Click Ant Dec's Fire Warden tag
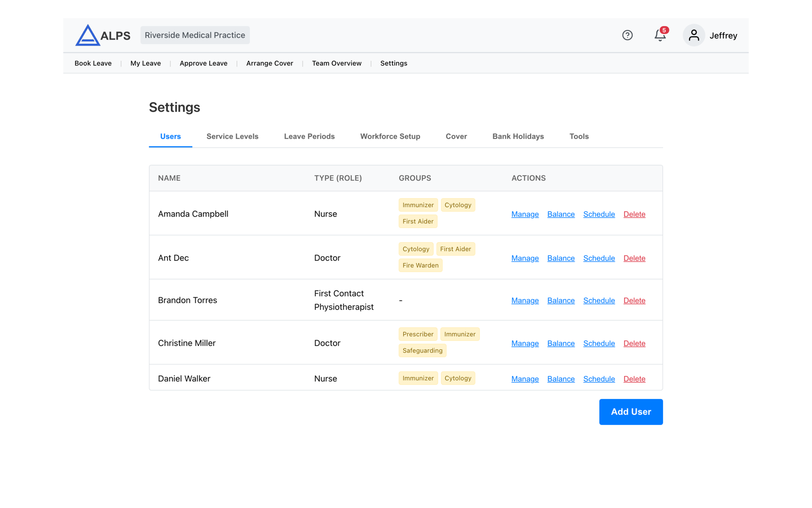Image resolution: width=812 pixels, height=508 pixels. tap(421, 265)
